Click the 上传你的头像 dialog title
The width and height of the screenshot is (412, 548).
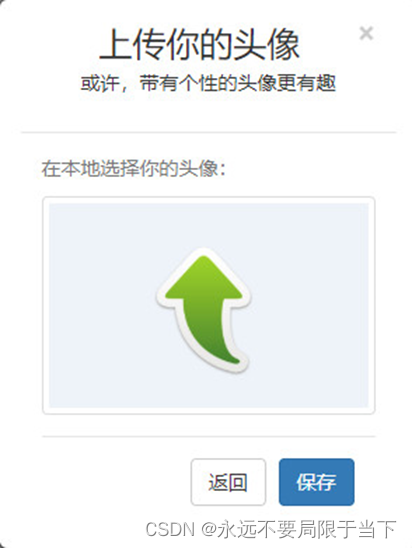[200, 45]
